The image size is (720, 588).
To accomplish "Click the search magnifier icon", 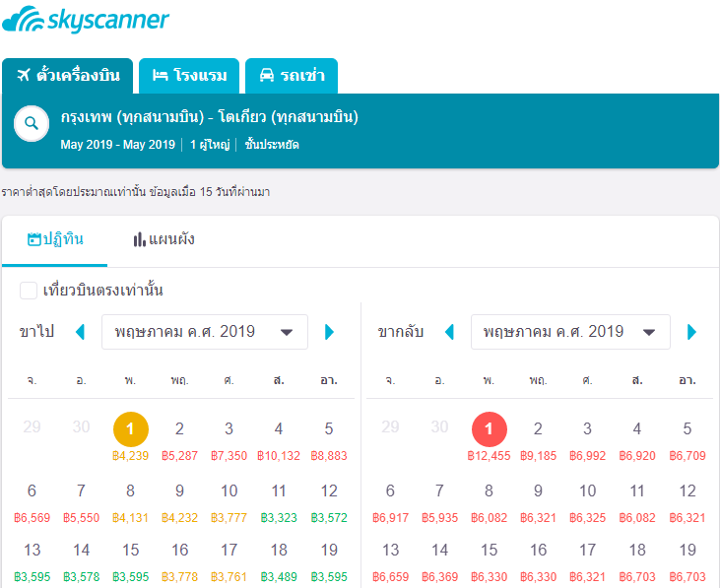I will pyautogui.click(x=32, y=123).
